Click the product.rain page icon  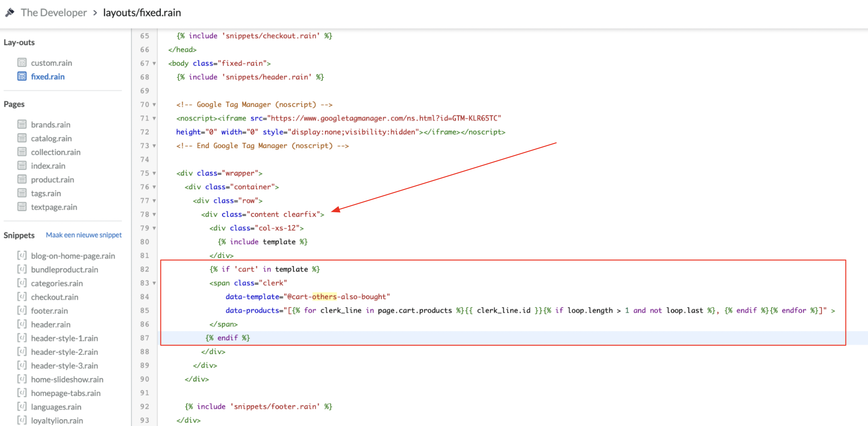click(x=22, y=179)
